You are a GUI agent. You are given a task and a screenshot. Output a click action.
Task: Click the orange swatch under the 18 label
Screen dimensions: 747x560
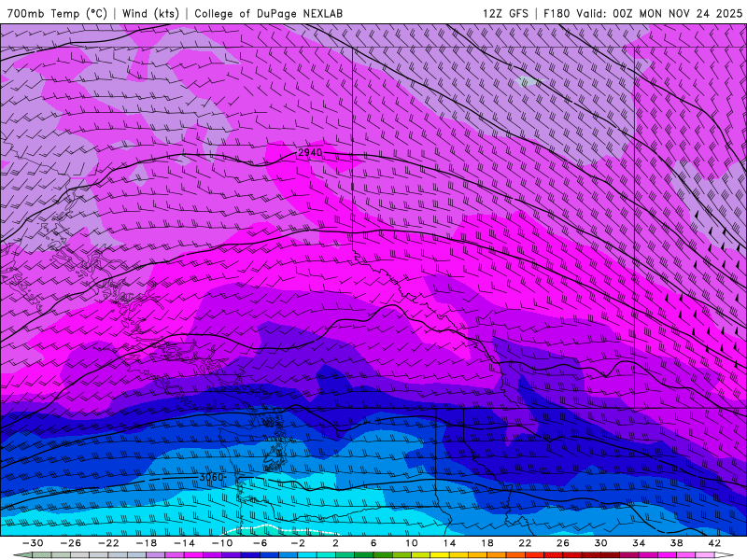(x=497, y=555)
